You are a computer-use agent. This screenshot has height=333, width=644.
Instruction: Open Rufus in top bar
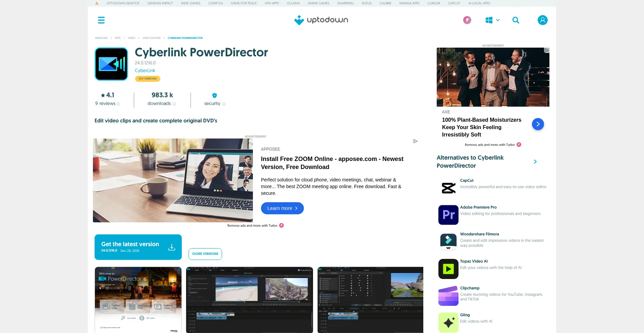click(367, 3)
